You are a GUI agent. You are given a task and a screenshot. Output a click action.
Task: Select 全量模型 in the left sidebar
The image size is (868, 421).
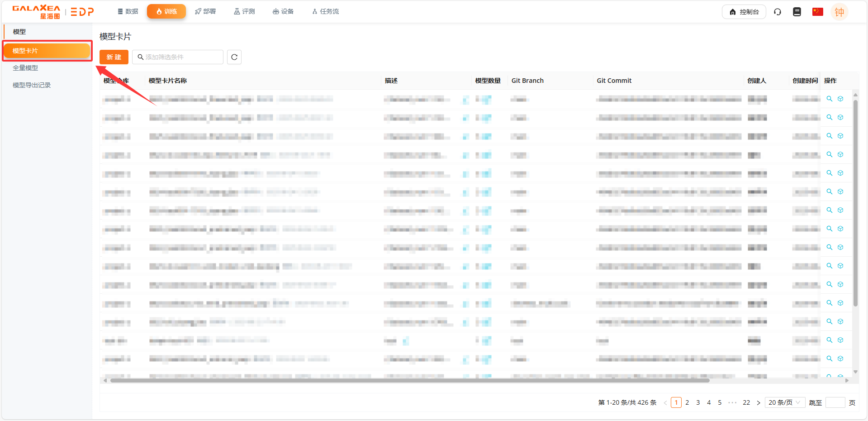point(25,68)
